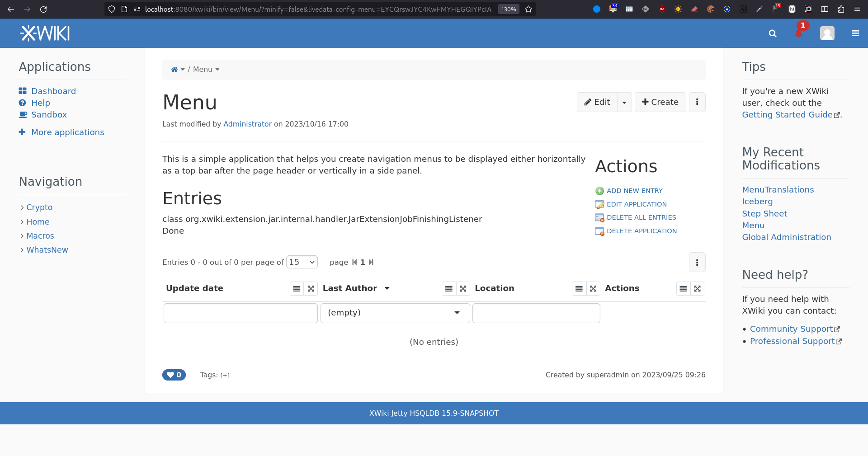Open the home breadcrumb dropdown arrow
This screenshot has width=868, height=456.
click(183, 69)
